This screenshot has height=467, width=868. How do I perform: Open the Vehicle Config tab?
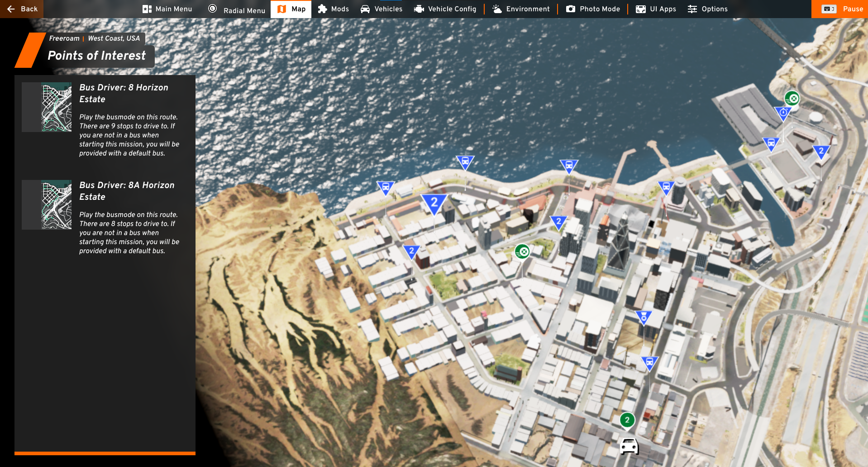coord(445,9)
